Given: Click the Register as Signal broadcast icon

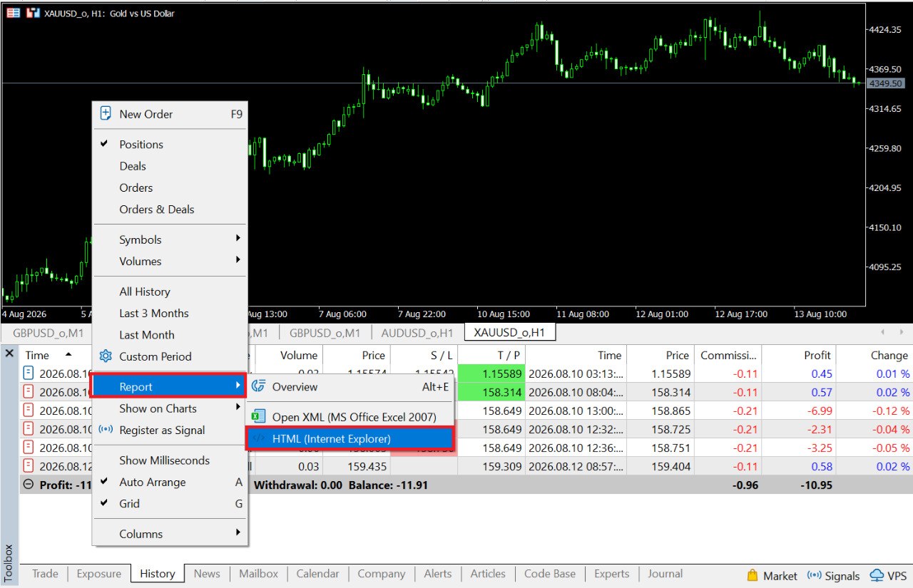Looking at the screenshot, I should 106,430.
